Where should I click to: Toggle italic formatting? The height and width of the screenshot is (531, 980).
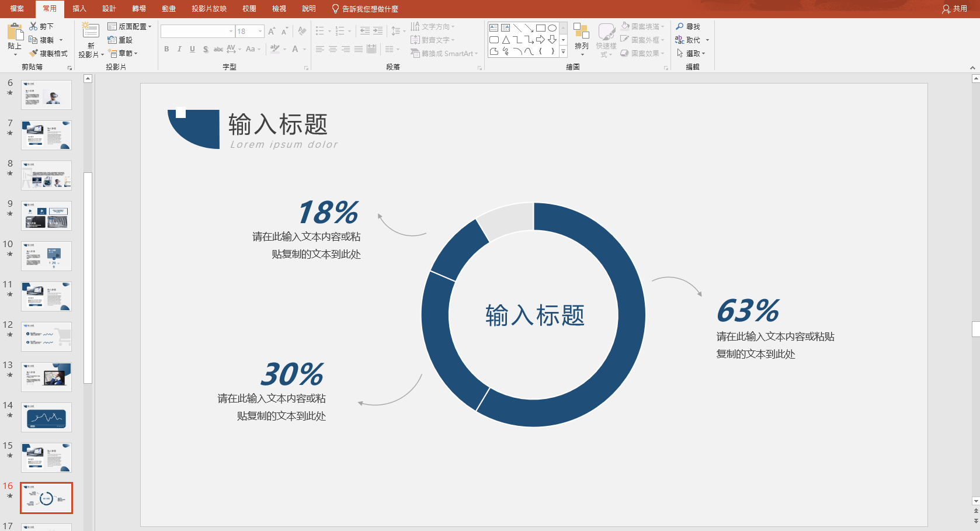179,49
